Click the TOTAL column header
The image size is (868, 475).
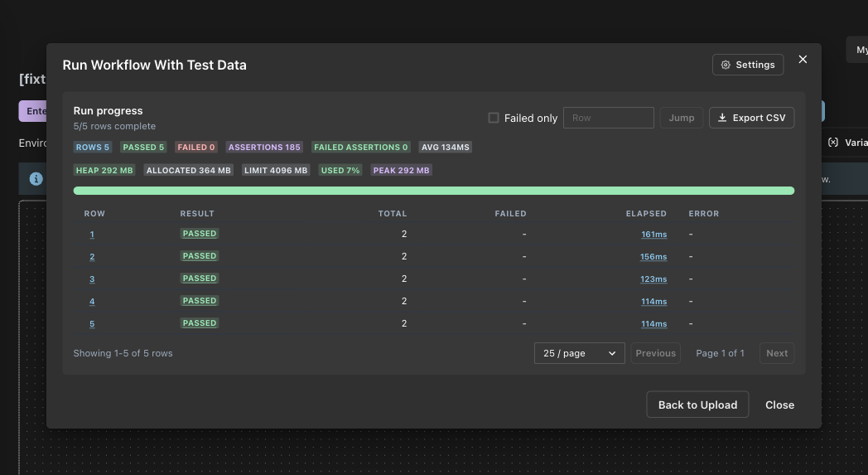tap(393, 213)
